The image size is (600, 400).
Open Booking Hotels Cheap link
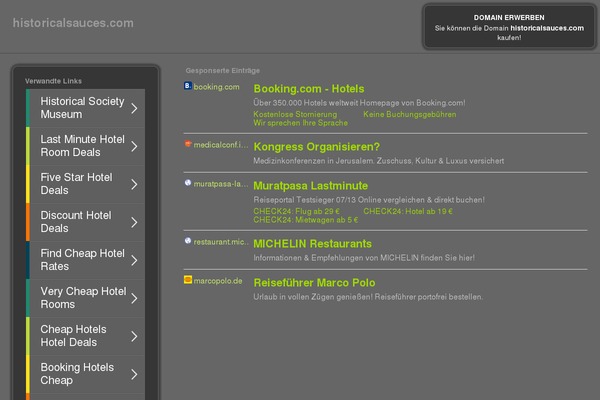tap(85, 374)
